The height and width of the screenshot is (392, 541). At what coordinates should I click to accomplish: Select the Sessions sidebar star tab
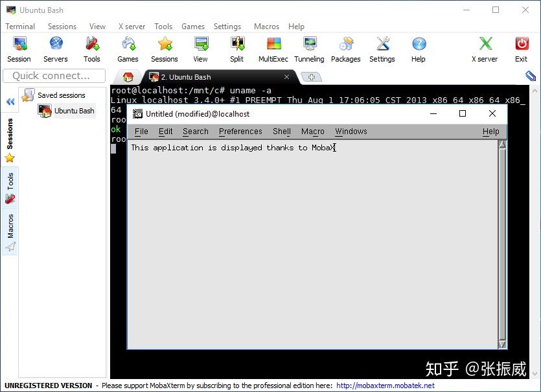[10, 140]
